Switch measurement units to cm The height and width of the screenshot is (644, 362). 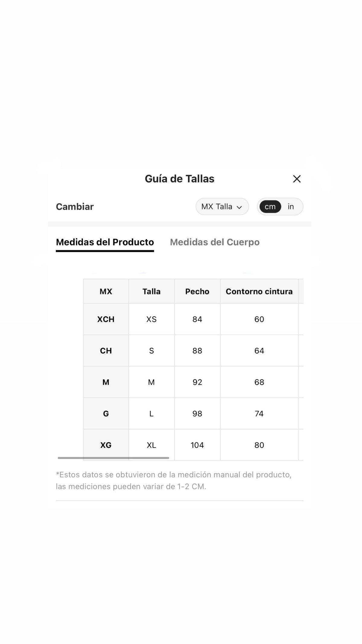tap(270, 207)
